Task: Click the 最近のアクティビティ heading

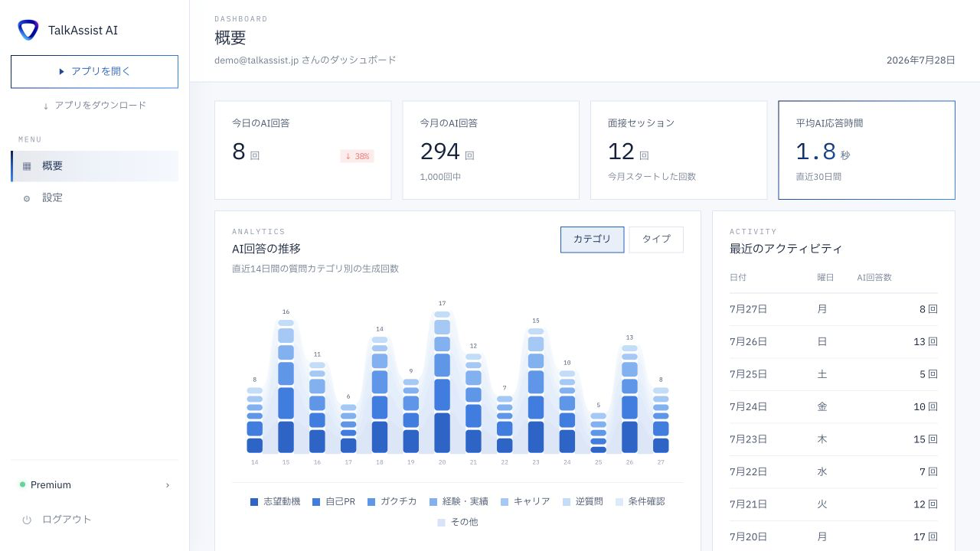Action: [786, 249]
